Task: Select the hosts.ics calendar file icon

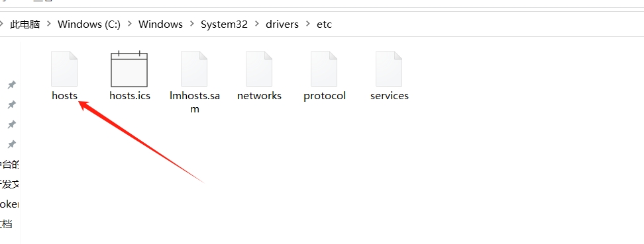Action: click(129, 69)
